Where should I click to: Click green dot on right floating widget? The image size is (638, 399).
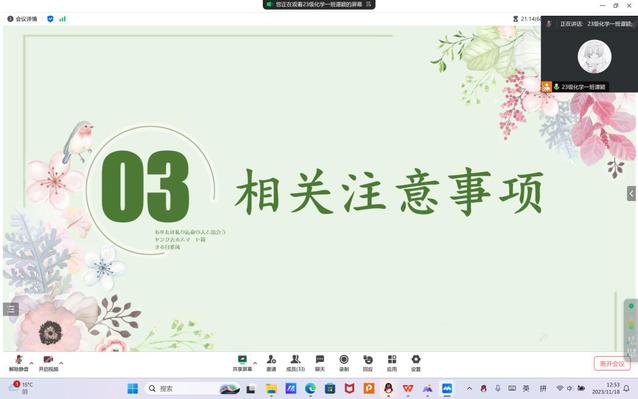[x=631, y=306]
